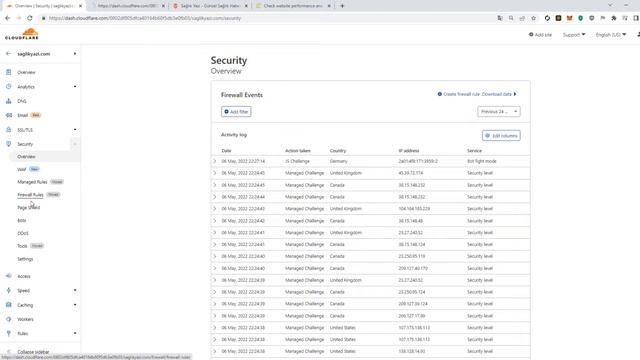Screen dimensions: 640x360
Task: Open a new browser tab
Action: coord(342,6)
